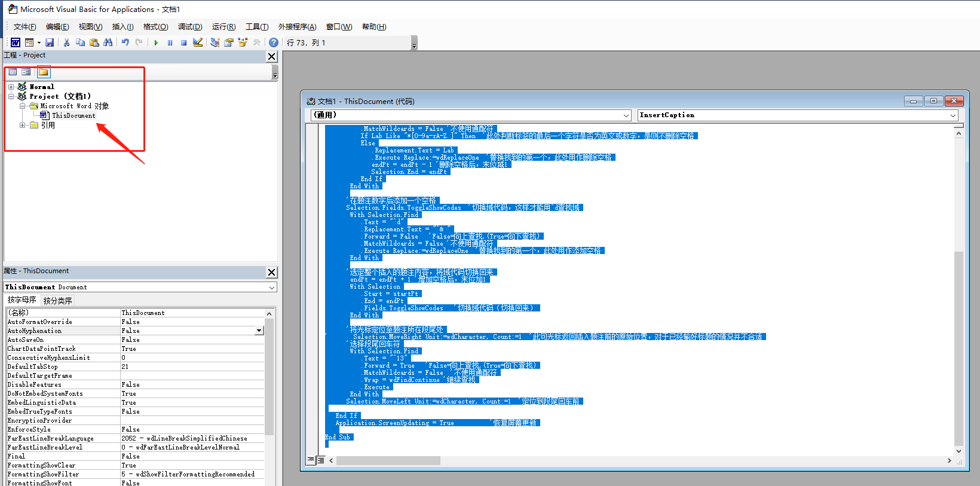Open the Properties Window from the toolbar
Image resolution: width=980 pixels, height=486 pixels.
click(229, 42)
